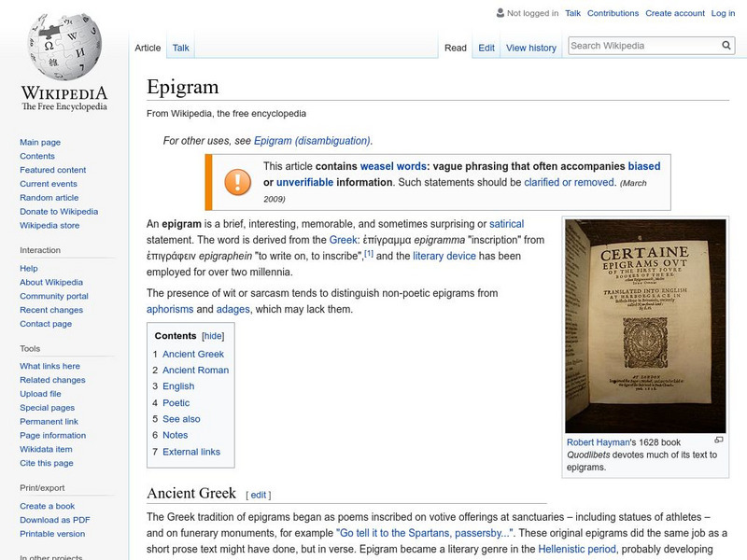Open adages link
Viewport: 747px width, 560px height.
(233, 310)
